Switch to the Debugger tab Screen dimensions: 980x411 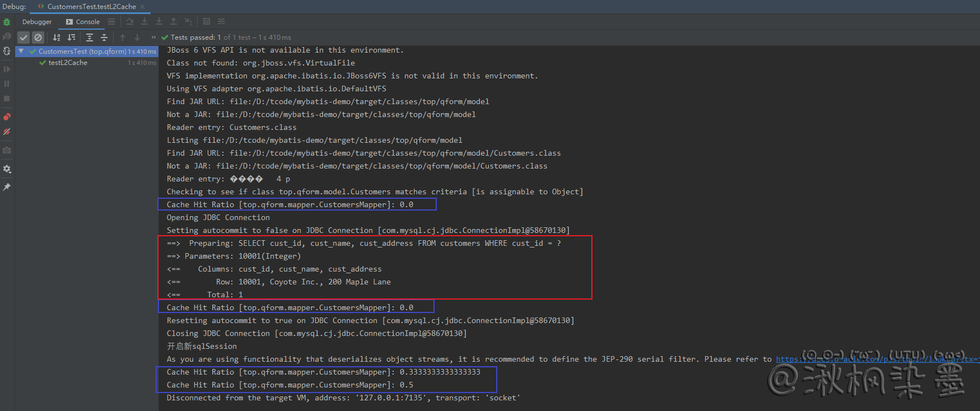click(x=37, y=22)
